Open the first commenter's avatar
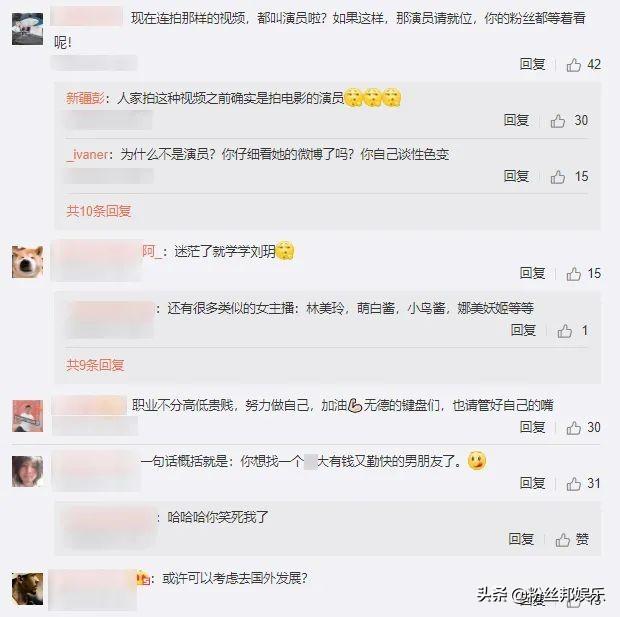620x617 pixels. tap(27, 29)
